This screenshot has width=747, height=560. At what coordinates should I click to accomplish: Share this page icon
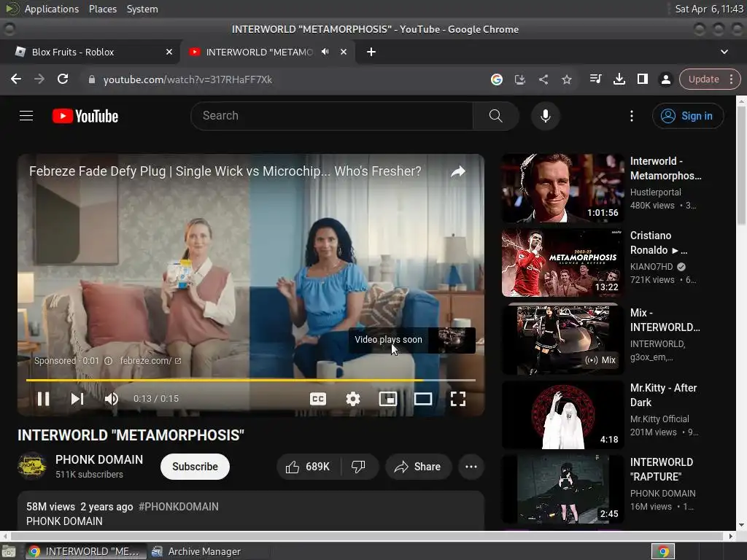(x=543, y=79)
